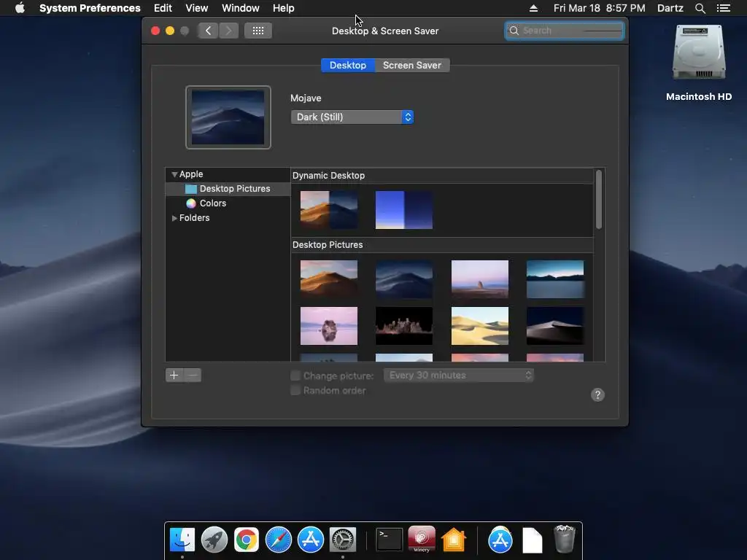Select the Mojave dynamic desktop thumbnail
This screenshot has width=747, height=560.
[329, 210]
